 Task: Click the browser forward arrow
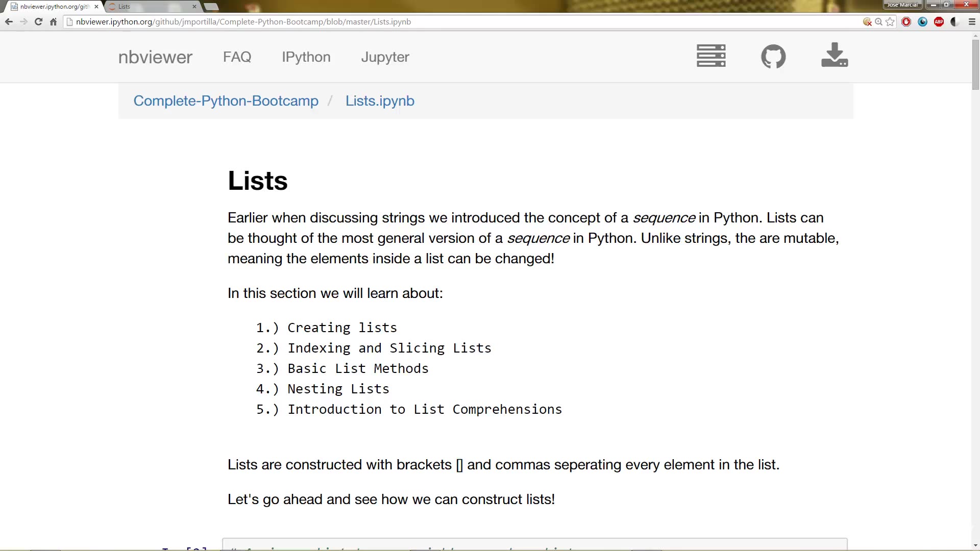coord(23,22)
